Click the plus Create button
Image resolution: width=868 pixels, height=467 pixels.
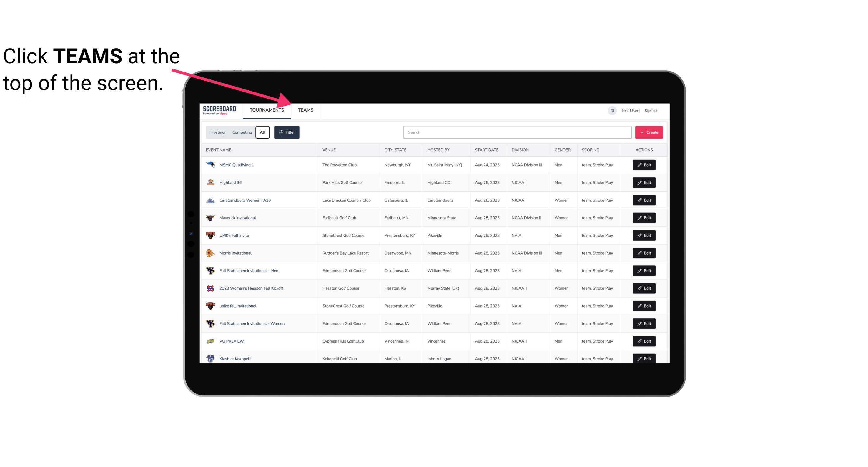tap(649, 132)
